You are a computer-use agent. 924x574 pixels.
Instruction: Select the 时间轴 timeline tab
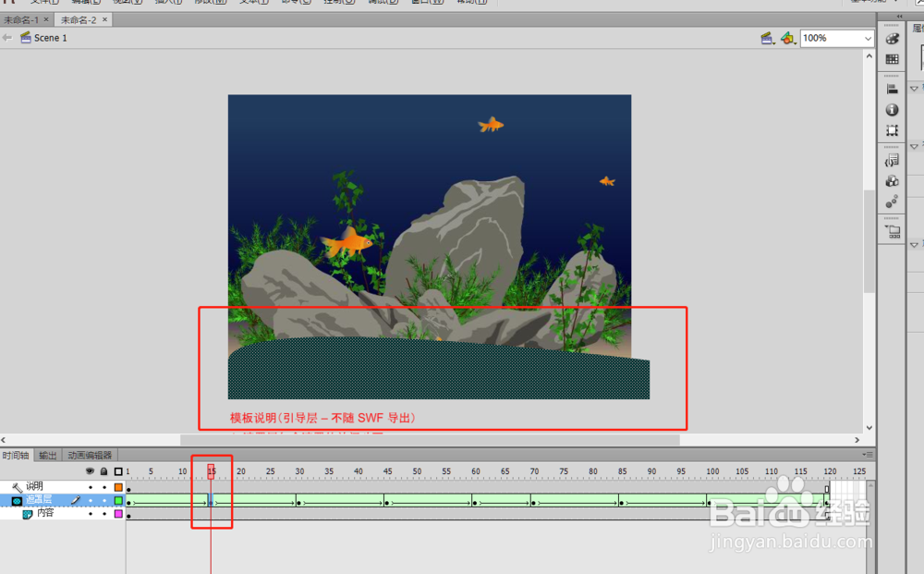click(16, 456)
